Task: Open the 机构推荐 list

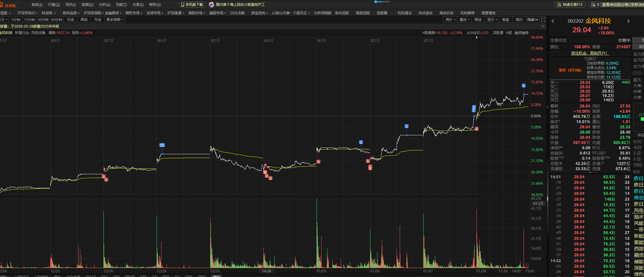Action: (x=468, y=13)
